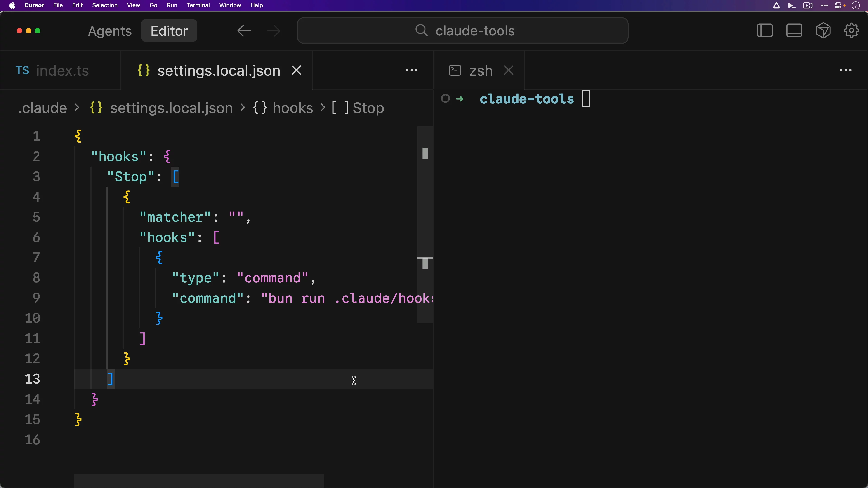Viewport: 868px width, 488px height.
Task: Click the horizontal scrollbar under the editor
Action: pyautogui.click(x=199, y=481)
